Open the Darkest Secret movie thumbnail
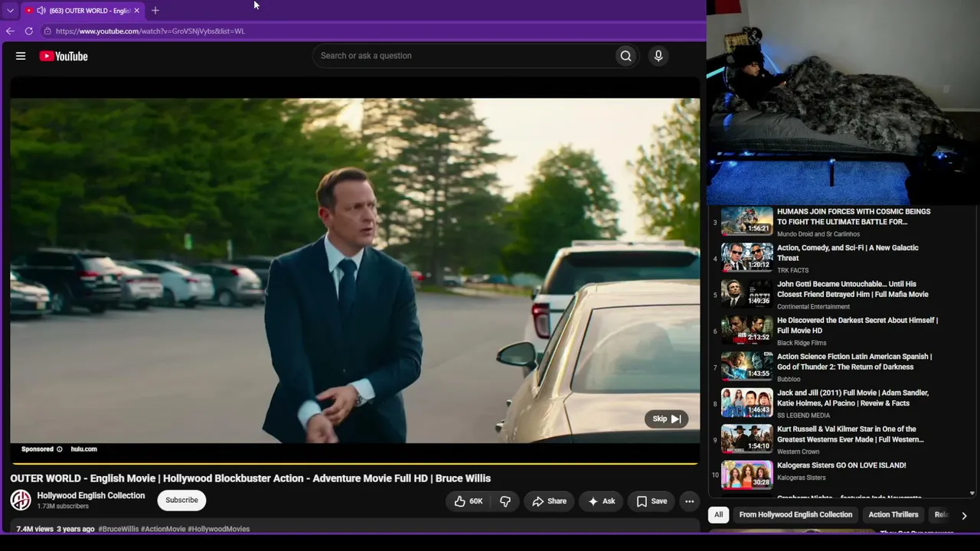980x551 pixels. (x=747, y=330)
